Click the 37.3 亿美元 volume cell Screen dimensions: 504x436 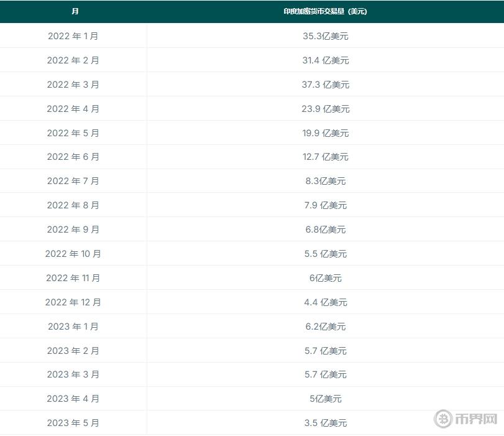326,85
